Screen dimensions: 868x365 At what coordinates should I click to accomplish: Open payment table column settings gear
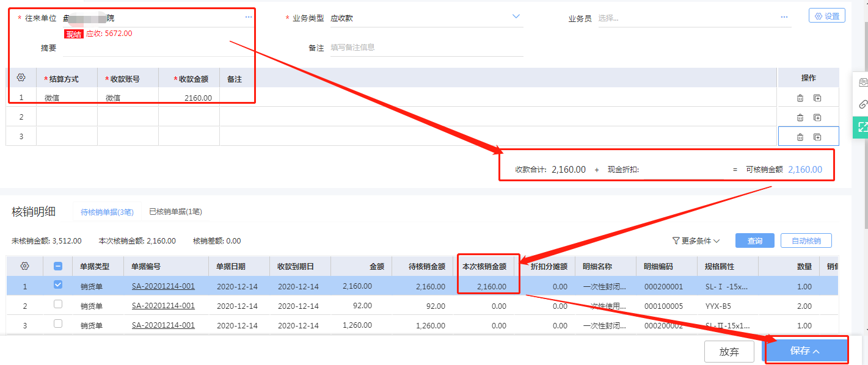click(x=21, y=78)
